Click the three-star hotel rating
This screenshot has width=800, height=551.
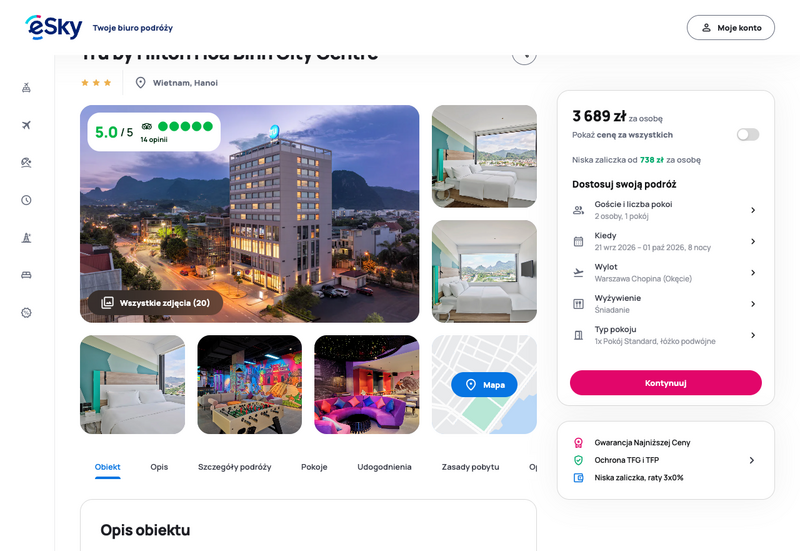click(96, 83)
